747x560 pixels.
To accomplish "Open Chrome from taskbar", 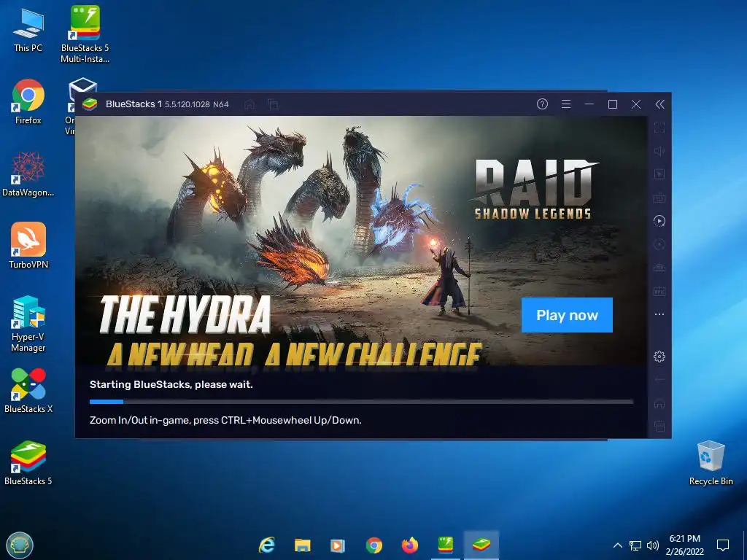I will 374,545.
